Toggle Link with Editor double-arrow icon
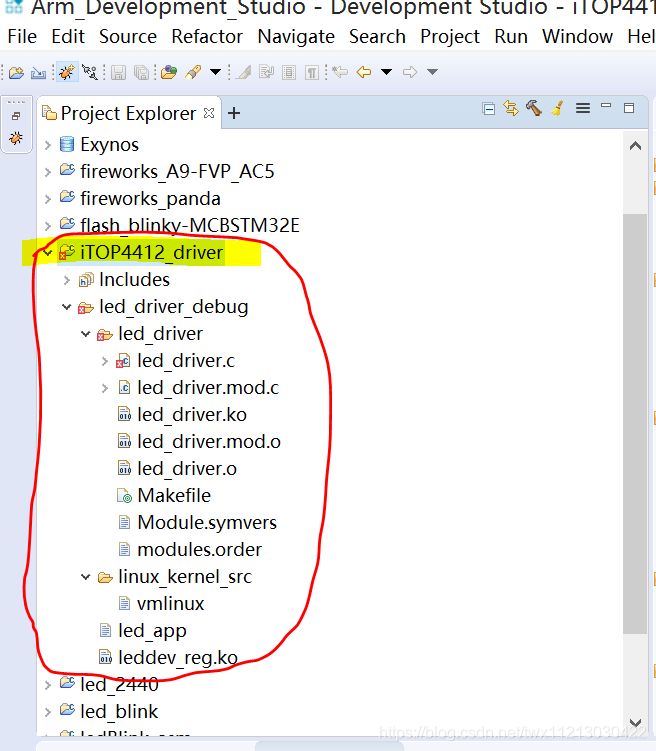656x751 pixels. [511, 109]
